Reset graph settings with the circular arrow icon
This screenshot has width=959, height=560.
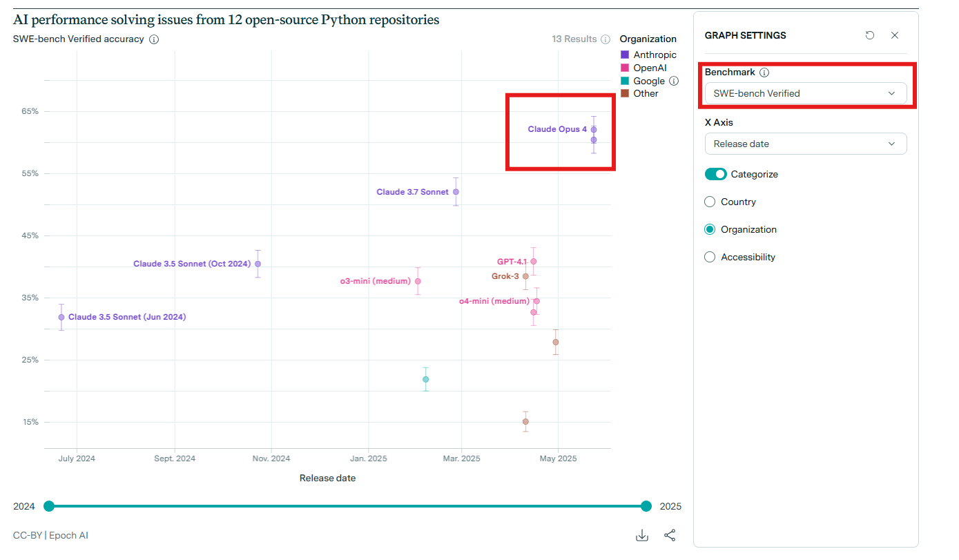tap(870, 35)
